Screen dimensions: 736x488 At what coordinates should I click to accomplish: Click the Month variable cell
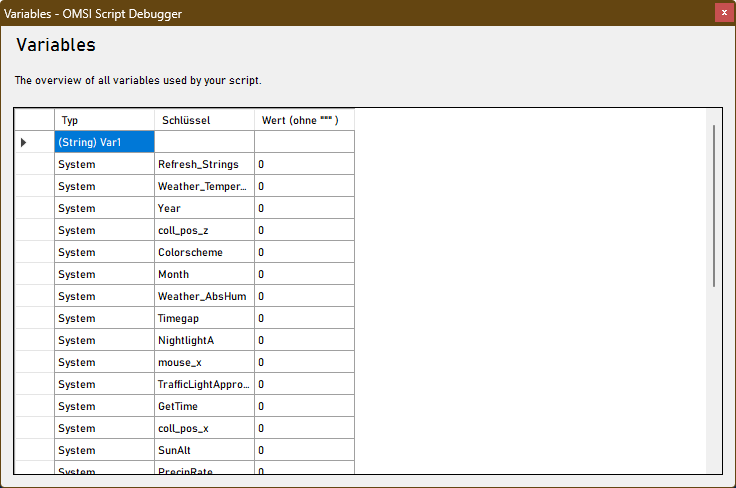(x=204, y=275)
